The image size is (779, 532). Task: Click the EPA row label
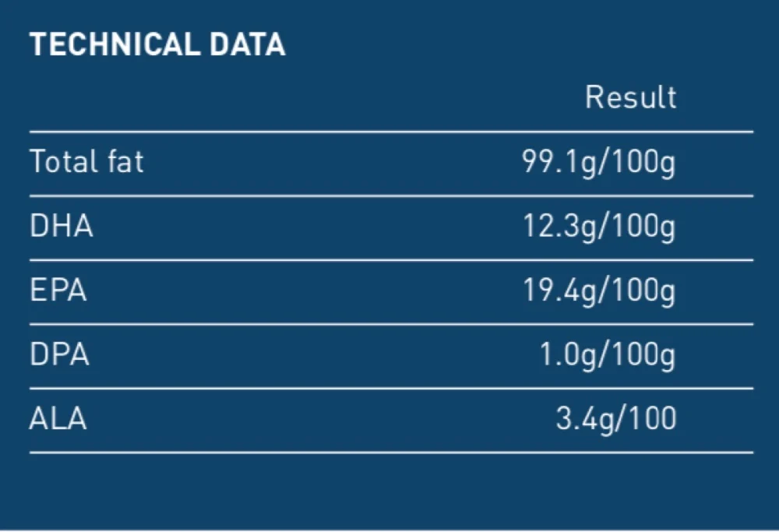[58, 290]
